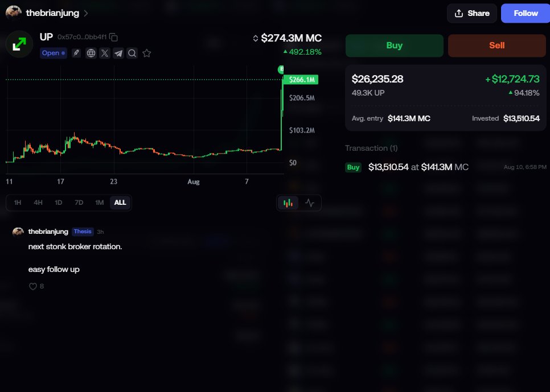Favorite the token with star icon
This screenshot has width=550, height=392.
coord(147,53)
